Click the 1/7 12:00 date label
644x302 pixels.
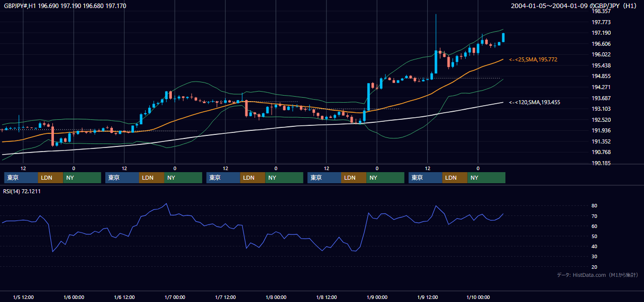(225, 297)
